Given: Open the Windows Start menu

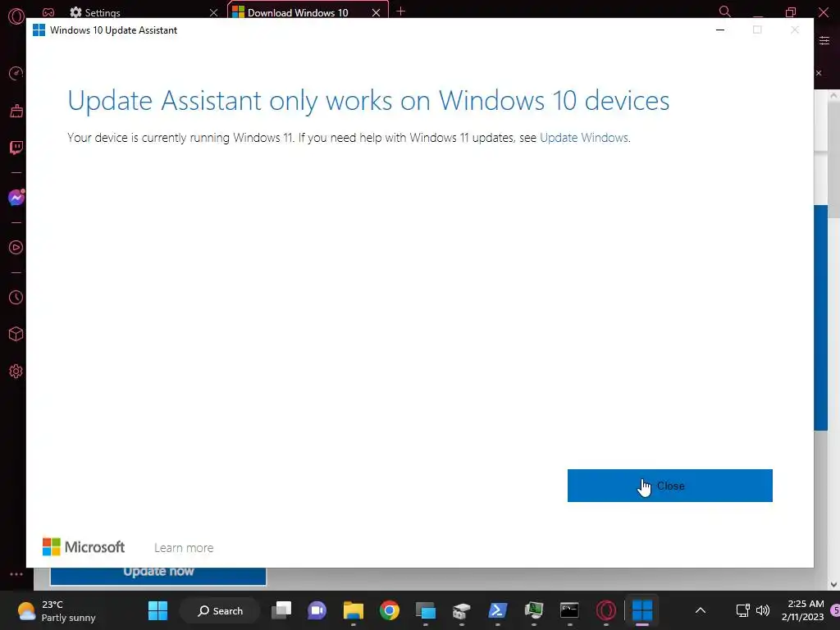Looking at the screenshot, I should [157, 610].
